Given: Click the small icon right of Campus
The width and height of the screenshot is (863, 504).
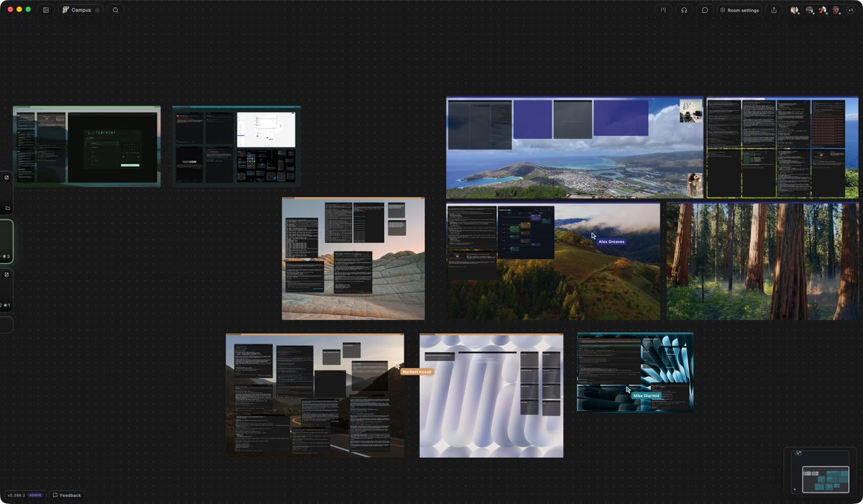Looking at the screenshot, I should tap(98, 10).
